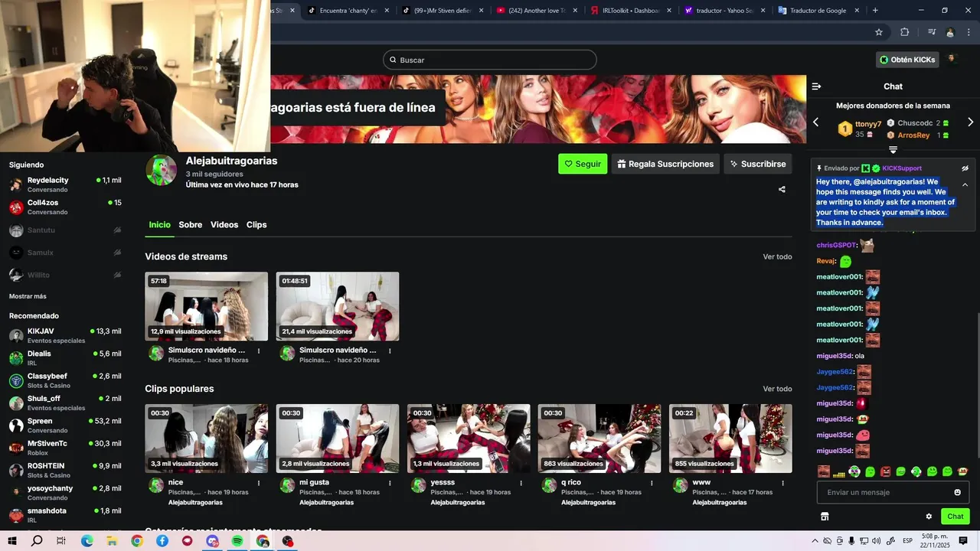This screenshot has height=551, width=980.
Task: Collapse the top donors leaderboard handle
Action: coord(893,150)
